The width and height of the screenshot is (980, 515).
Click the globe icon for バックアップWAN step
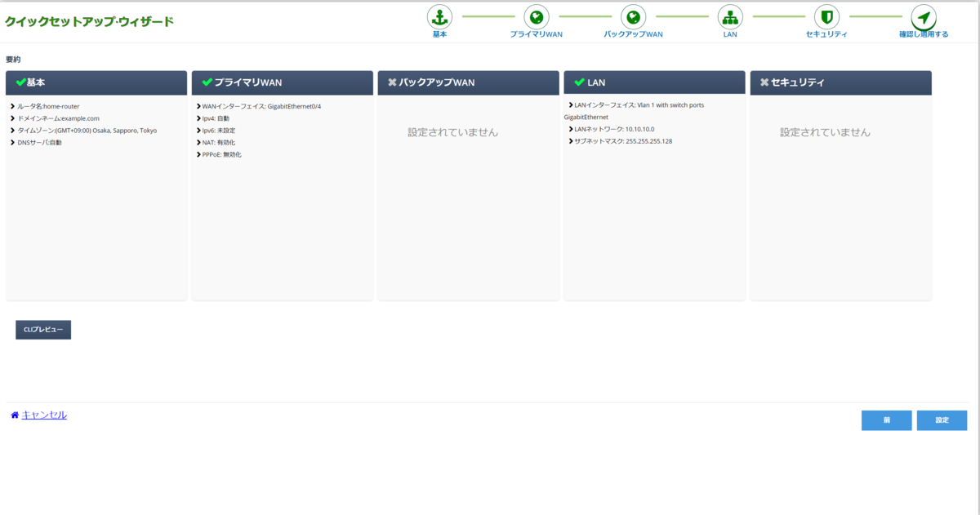point(633,17)
